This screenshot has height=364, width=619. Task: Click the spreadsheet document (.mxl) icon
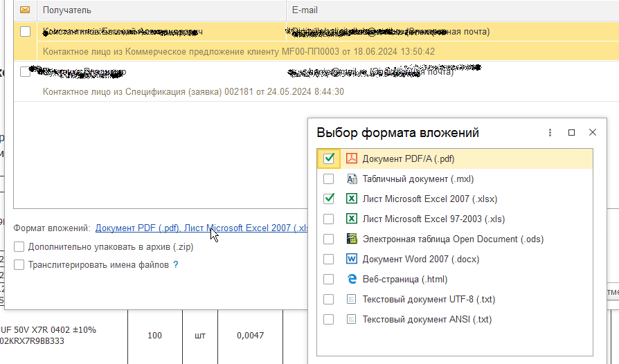pos(351,179)
